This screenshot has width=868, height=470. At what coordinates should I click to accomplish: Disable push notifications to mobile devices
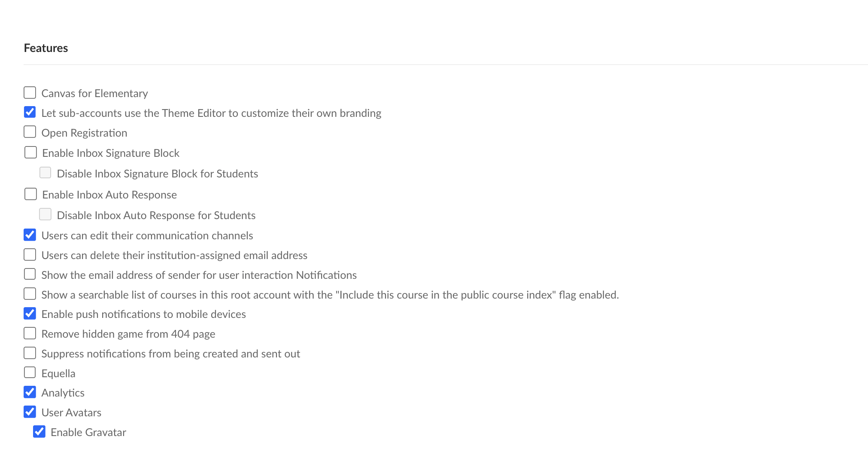[x=30, y=313]
